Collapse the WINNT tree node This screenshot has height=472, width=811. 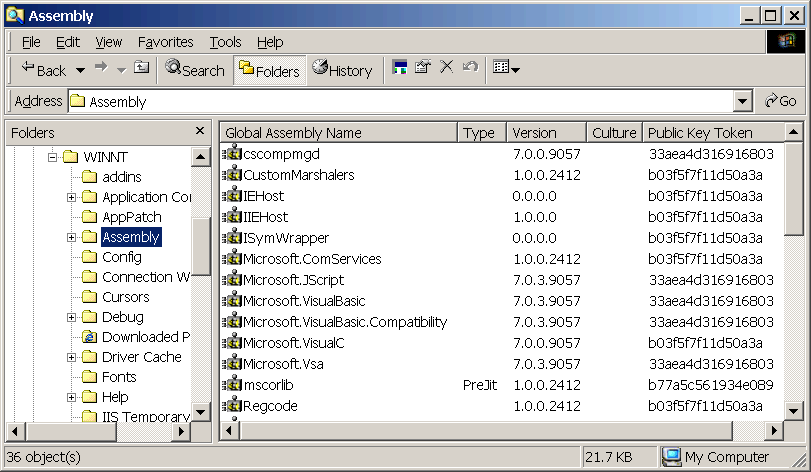click(x=52, y=157)
